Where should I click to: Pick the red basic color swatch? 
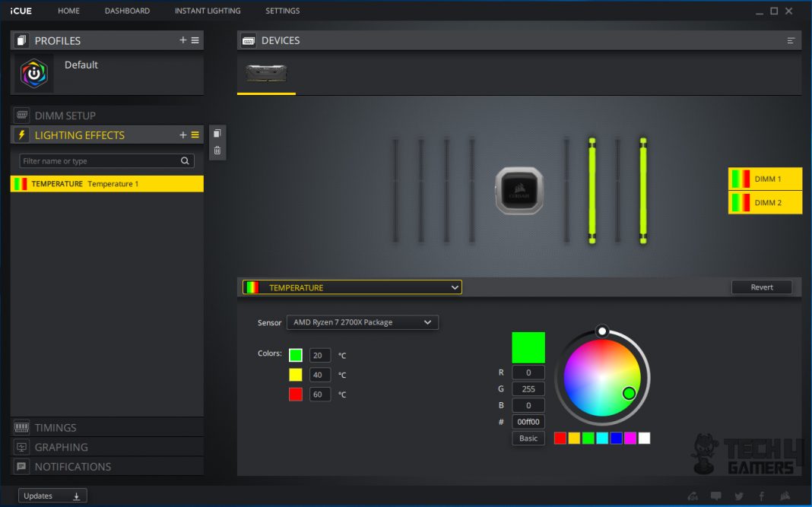tap(560, 438)
